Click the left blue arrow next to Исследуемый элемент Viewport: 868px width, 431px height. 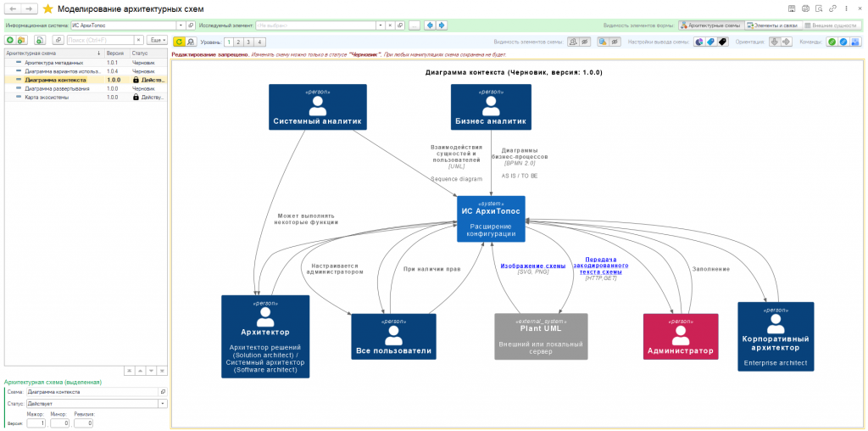[x=430, y=25]
